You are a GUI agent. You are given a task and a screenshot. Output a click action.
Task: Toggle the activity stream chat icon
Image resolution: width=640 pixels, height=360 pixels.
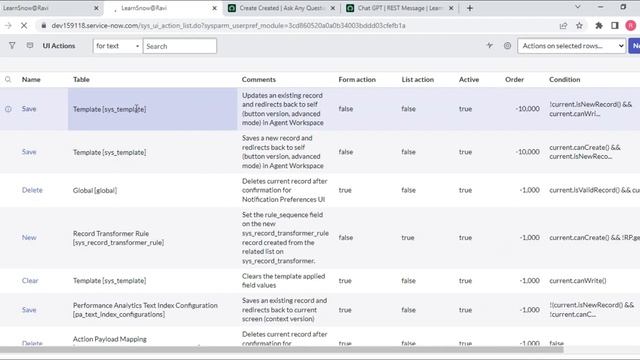(30, 45)
